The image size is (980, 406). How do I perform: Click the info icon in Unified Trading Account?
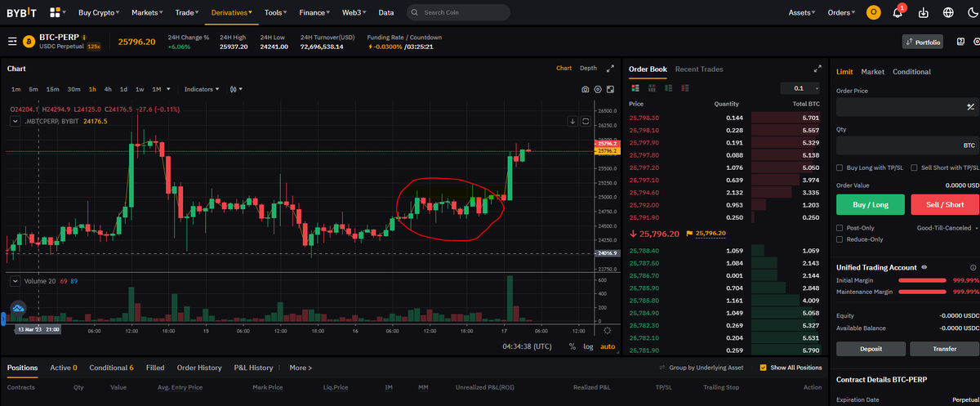[973, 267]
